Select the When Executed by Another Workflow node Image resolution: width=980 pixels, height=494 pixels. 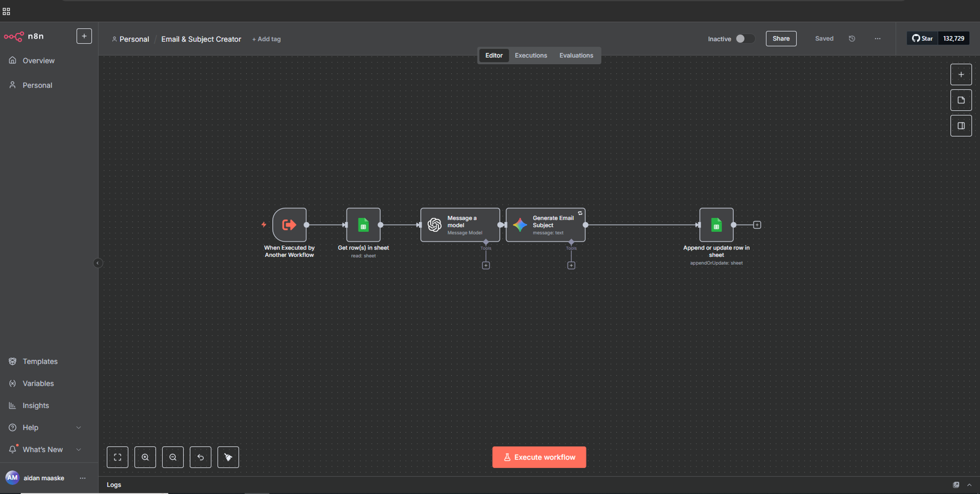click(x=289, y=225)
